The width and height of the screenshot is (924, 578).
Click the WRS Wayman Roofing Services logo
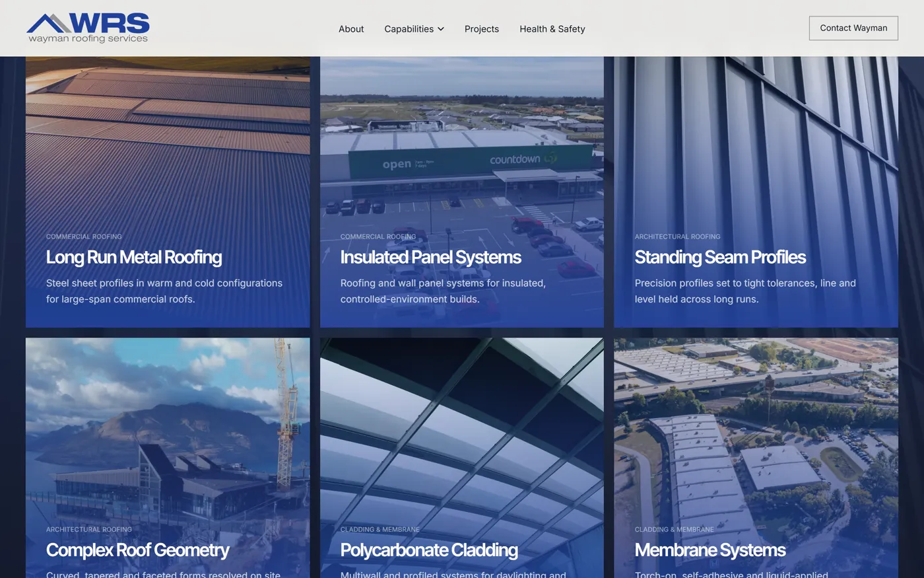(88, 28)
